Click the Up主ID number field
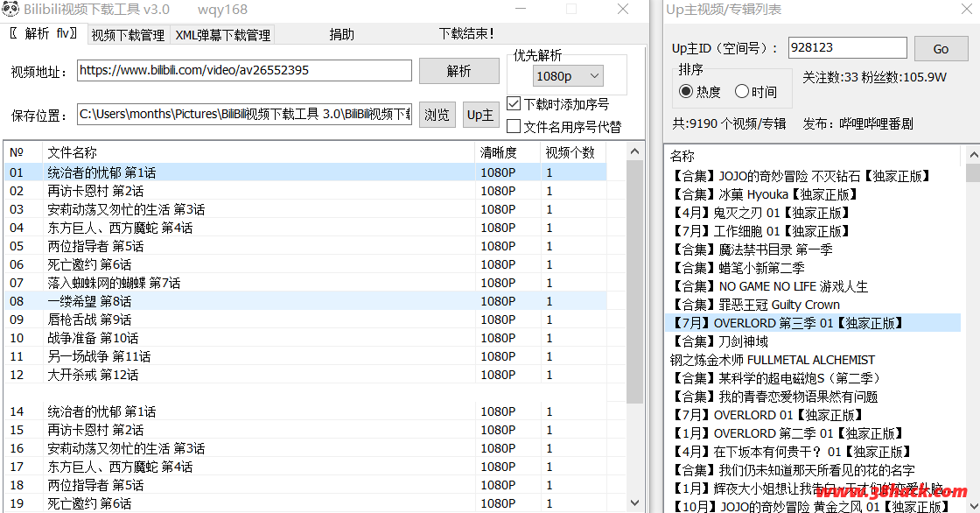The image size is (980, 513). 848,47
